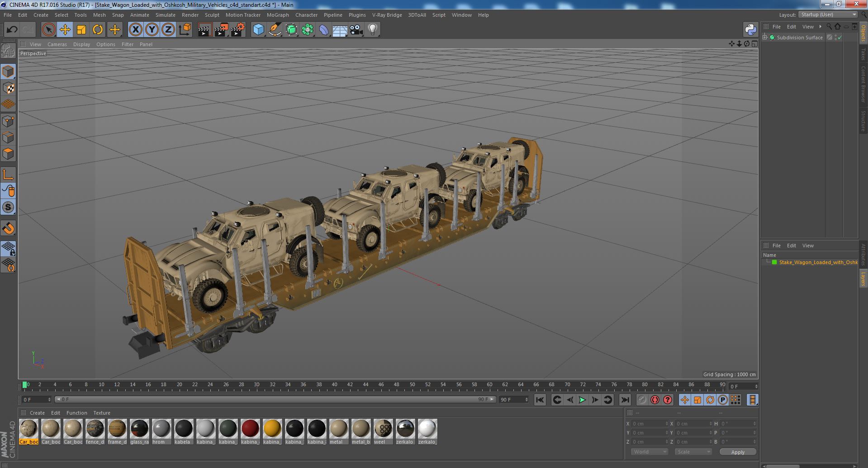
Task: Switch to Texture mode
Action: (8, 88)
